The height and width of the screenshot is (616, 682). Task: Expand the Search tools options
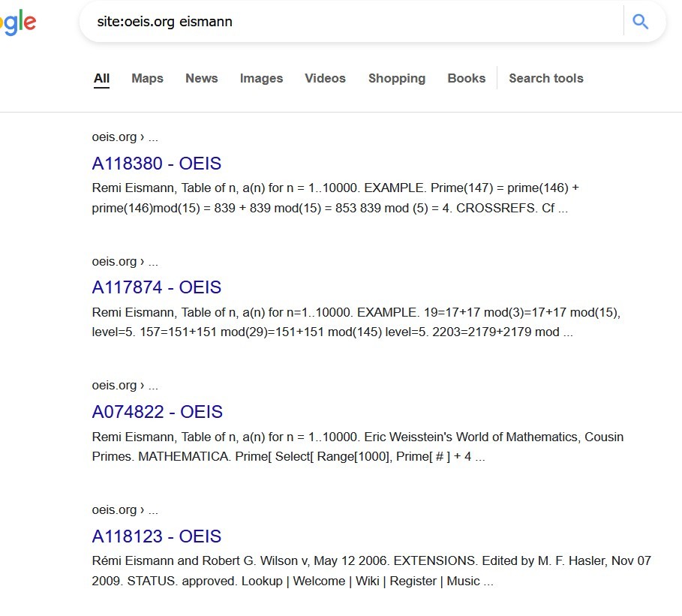(546, 78)
